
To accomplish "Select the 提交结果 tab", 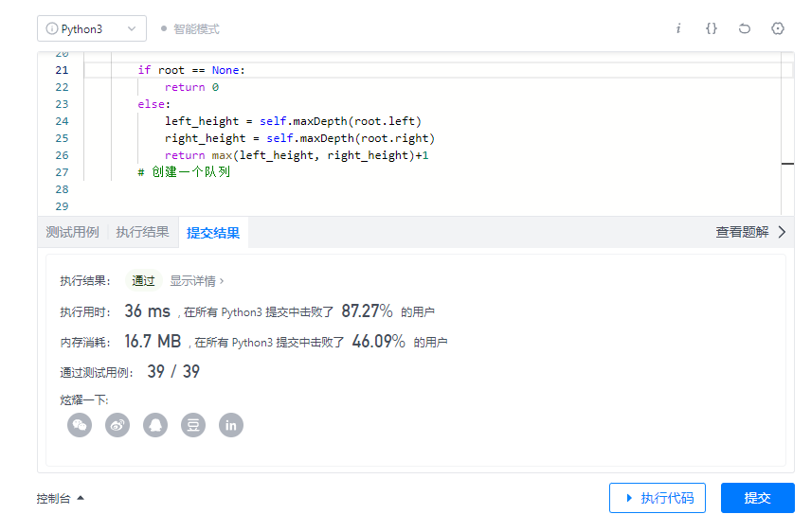I will point(213,233).
